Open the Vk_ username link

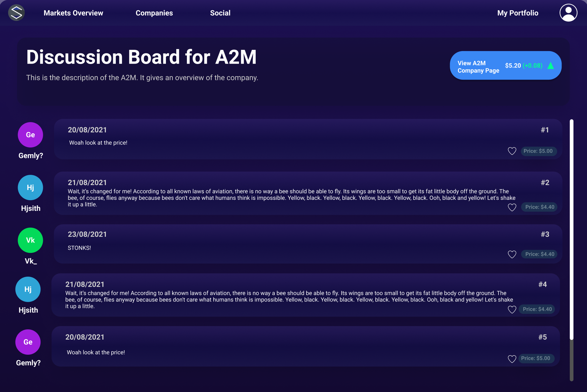pyautogui.click(x=31, y=261)
